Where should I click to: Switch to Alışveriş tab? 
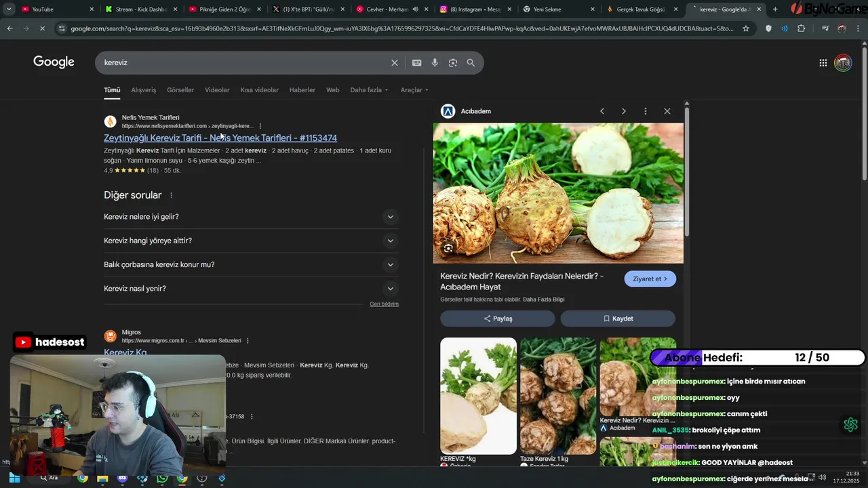[144, 90]
